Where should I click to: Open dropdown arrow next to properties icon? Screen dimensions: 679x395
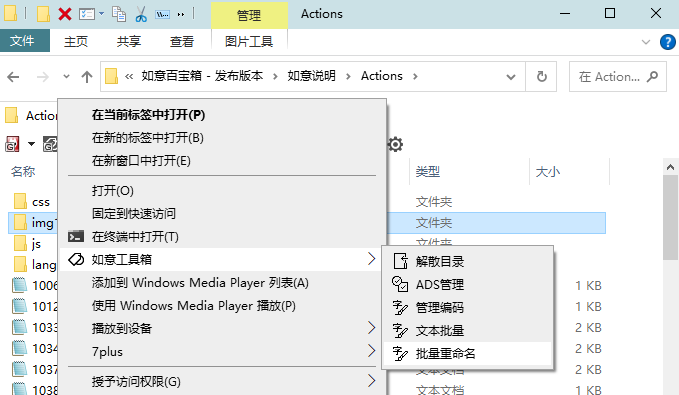[x=101, y=14]
